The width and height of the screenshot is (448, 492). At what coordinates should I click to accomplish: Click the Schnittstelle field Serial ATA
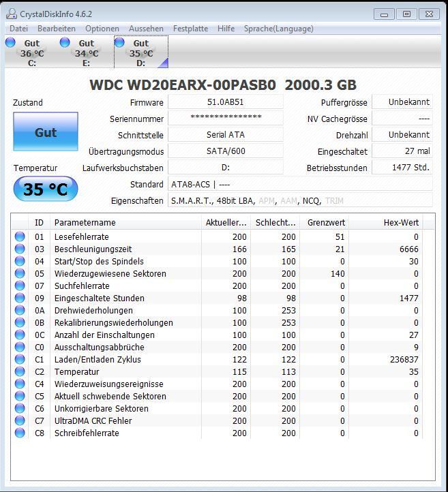pyautogui.click(x=226, y=135)
